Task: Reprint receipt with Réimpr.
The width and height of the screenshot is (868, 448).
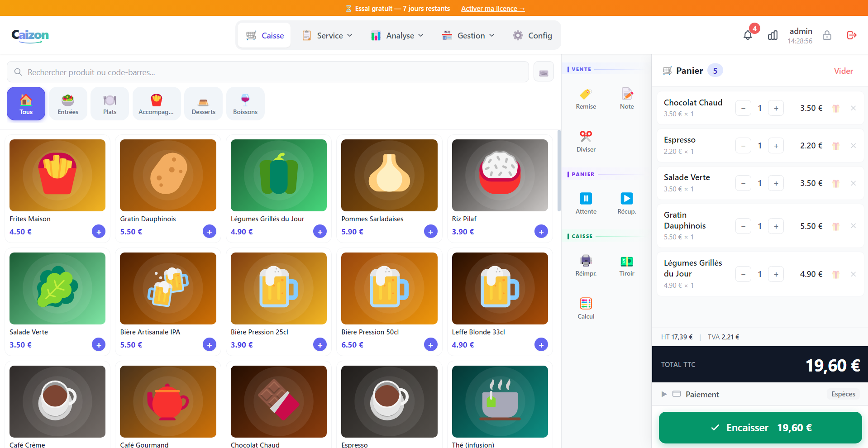Action: click(586, 266)
